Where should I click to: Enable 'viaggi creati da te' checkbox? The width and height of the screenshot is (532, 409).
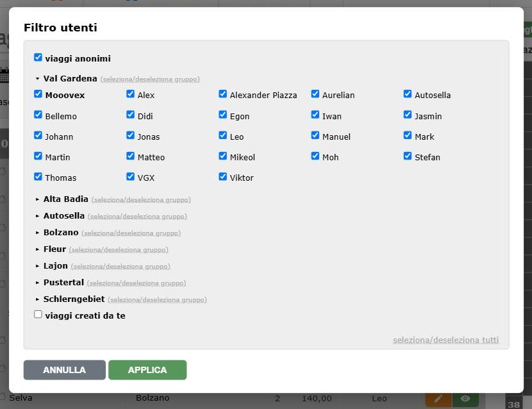pos(38,315)
